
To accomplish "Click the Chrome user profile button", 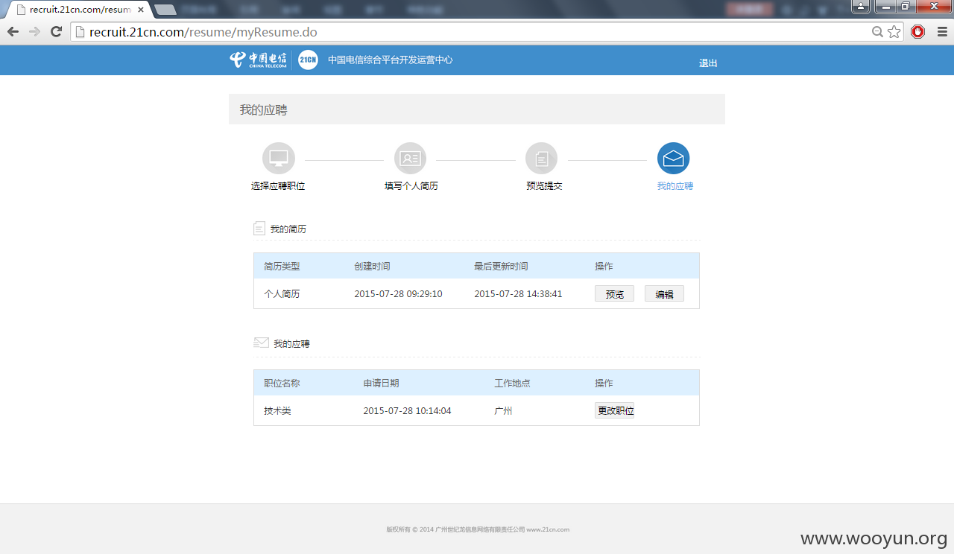I will tap(861, 7).
